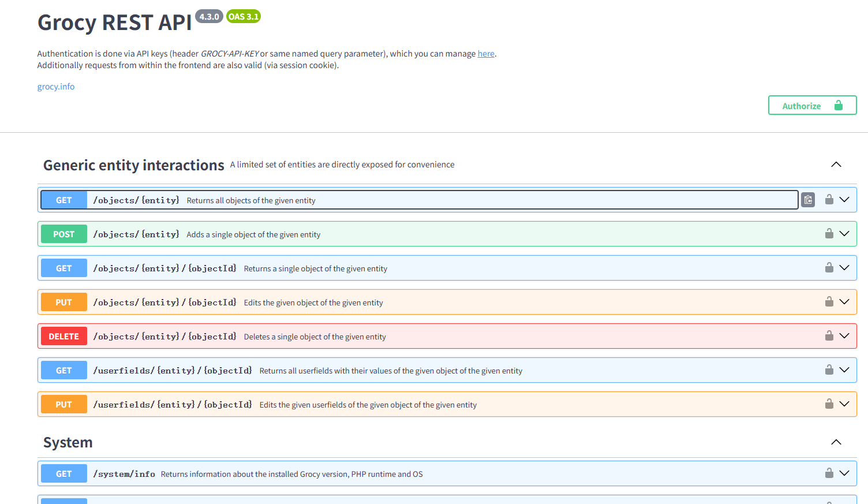Expand DELETE /objects/{entity}/{objectId} chevron
This screenshot has width=868, height=504.
click(844, 336)
